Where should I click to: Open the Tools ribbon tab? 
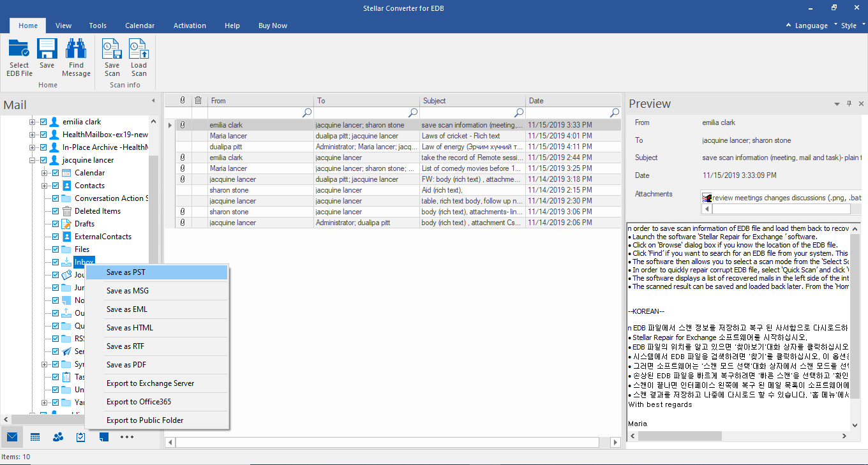[x=98, y=26]
